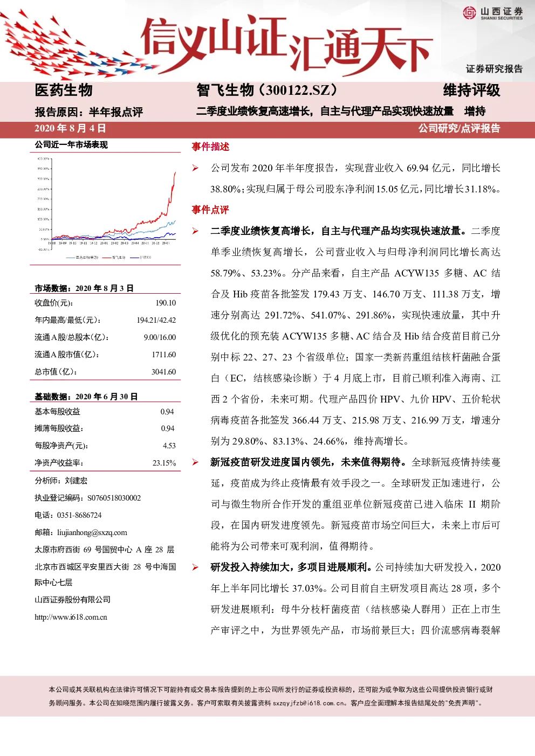Select the net assets per share 4.53
This screenshot has height=756, width=535.
point(169,446)
